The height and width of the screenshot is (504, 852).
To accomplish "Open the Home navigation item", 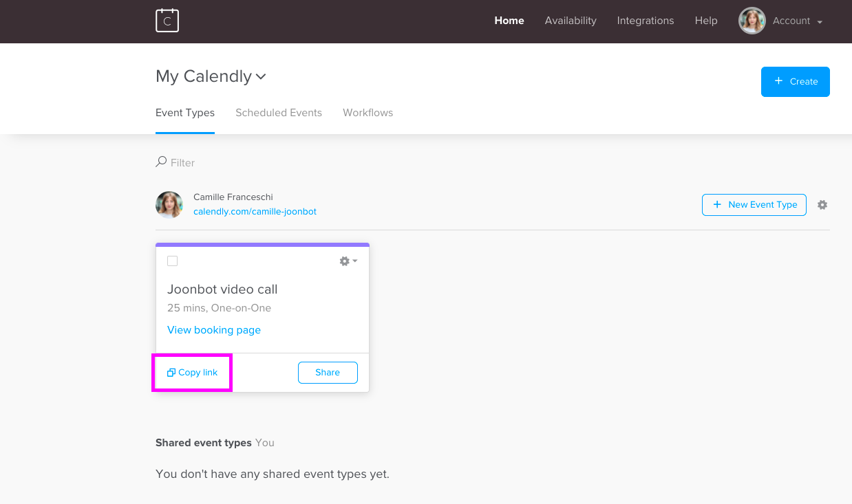I will pos(509,21).
